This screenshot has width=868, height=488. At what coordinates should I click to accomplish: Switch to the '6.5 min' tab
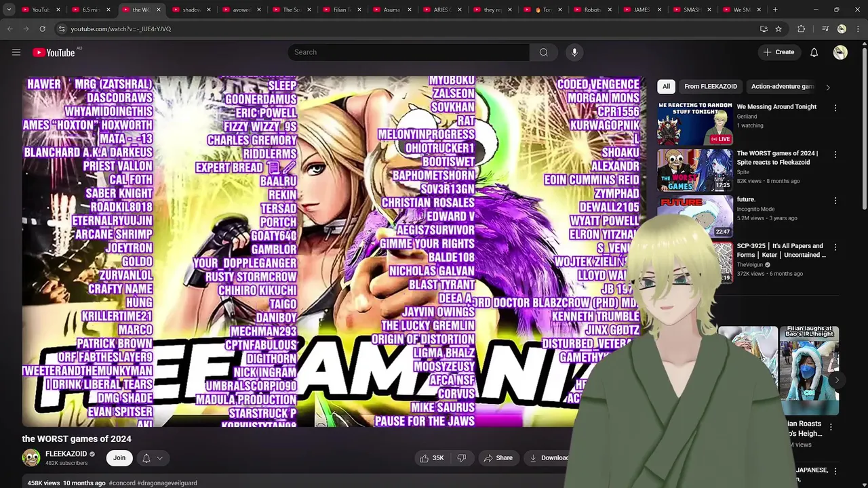click(x=91, y=9)
